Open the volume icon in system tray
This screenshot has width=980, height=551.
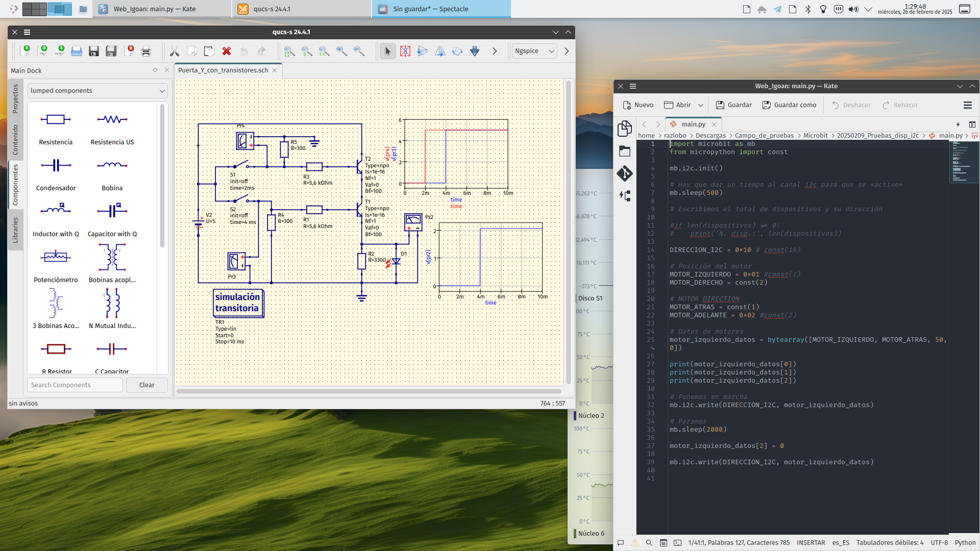[x=853, y=9]
